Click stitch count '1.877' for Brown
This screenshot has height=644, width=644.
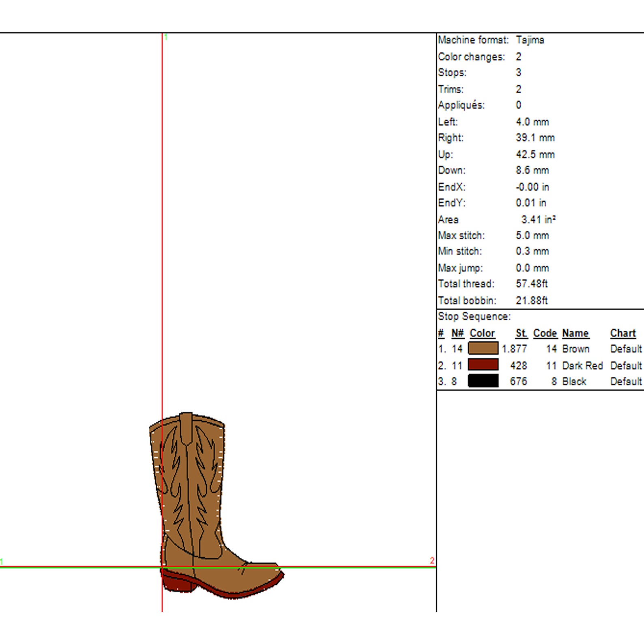tap(514, 349)
